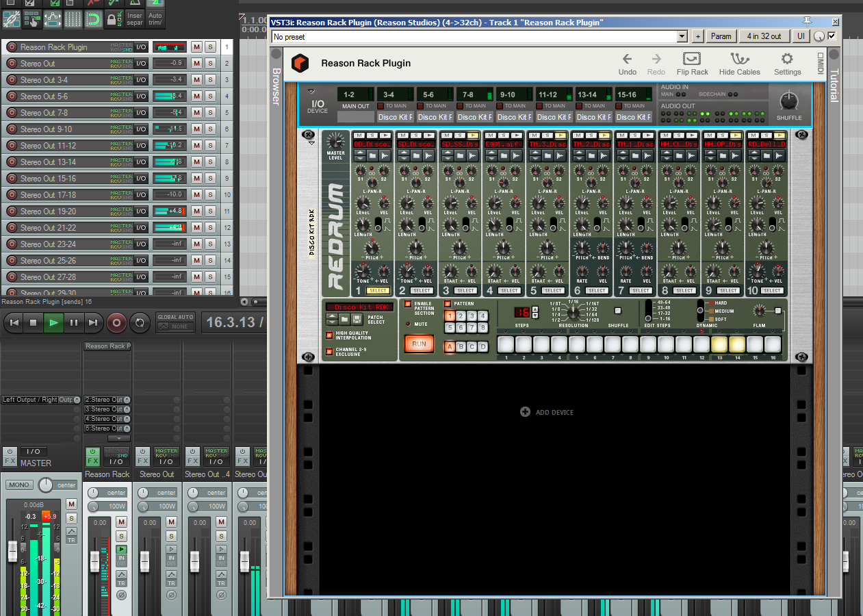863x616 pixels.
Task: Select Redrum pattern number 2
Action: pyautogui.click(x=461, y=316)
